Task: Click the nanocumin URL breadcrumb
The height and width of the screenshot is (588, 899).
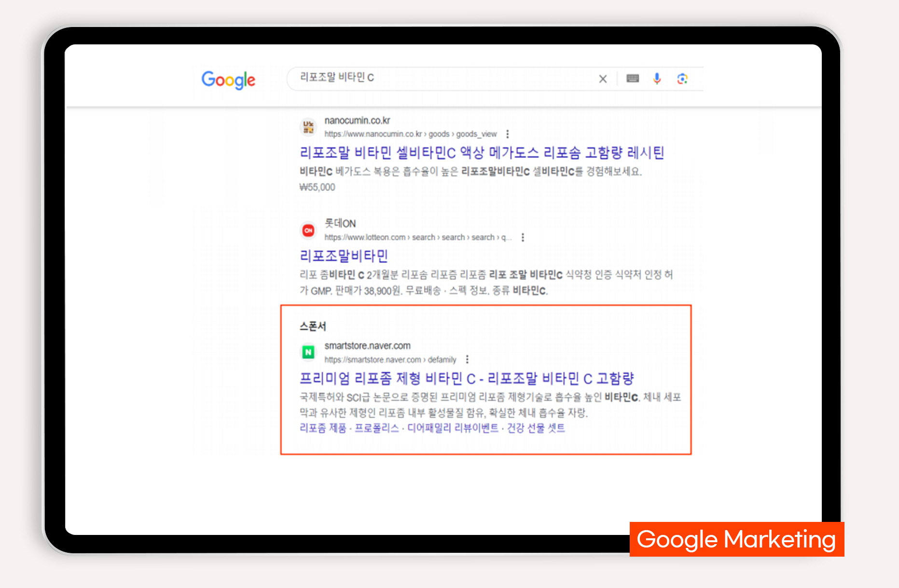Action: [x=410, y=134]
